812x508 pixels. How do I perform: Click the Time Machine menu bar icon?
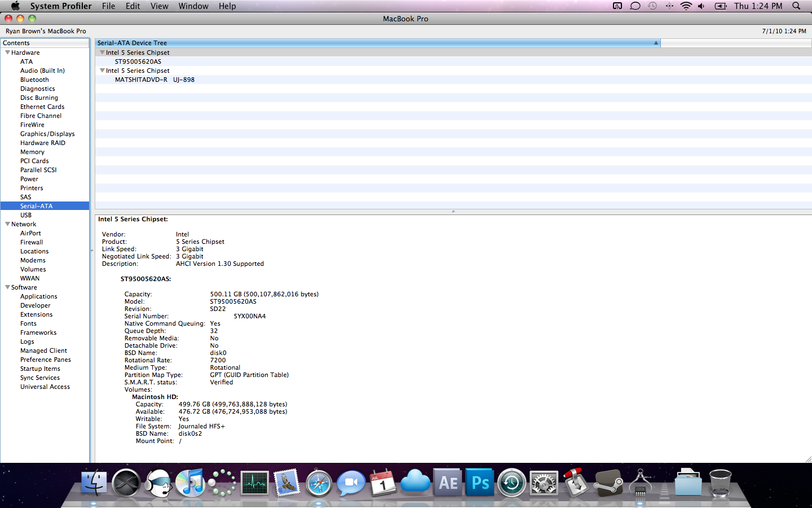tap(652, 6)
